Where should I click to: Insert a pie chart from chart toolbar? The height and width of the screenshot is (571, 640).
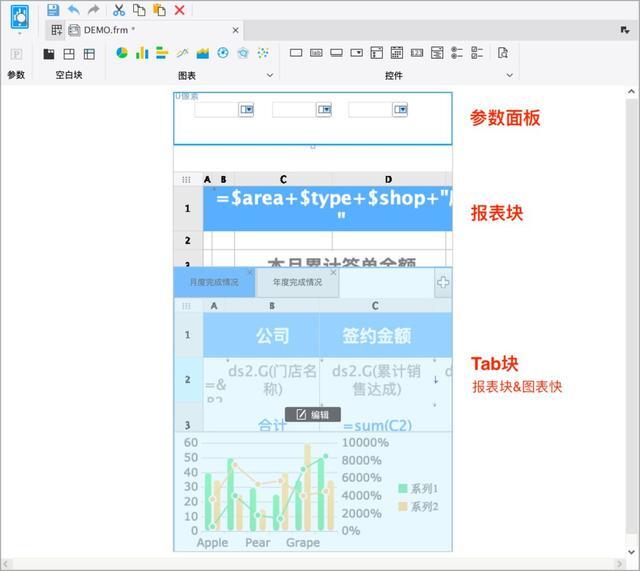(122, 53)
